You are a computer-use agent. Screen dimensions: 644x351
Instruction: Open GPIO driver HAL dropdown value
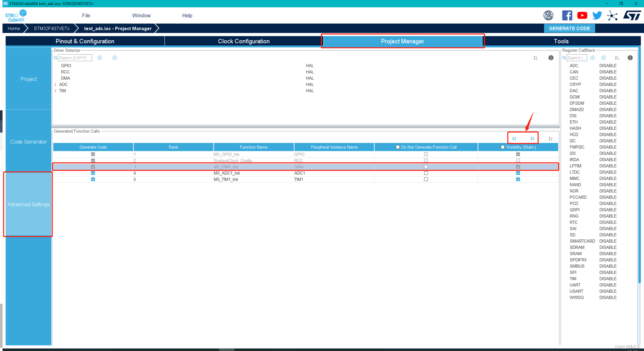pos(310,66)
